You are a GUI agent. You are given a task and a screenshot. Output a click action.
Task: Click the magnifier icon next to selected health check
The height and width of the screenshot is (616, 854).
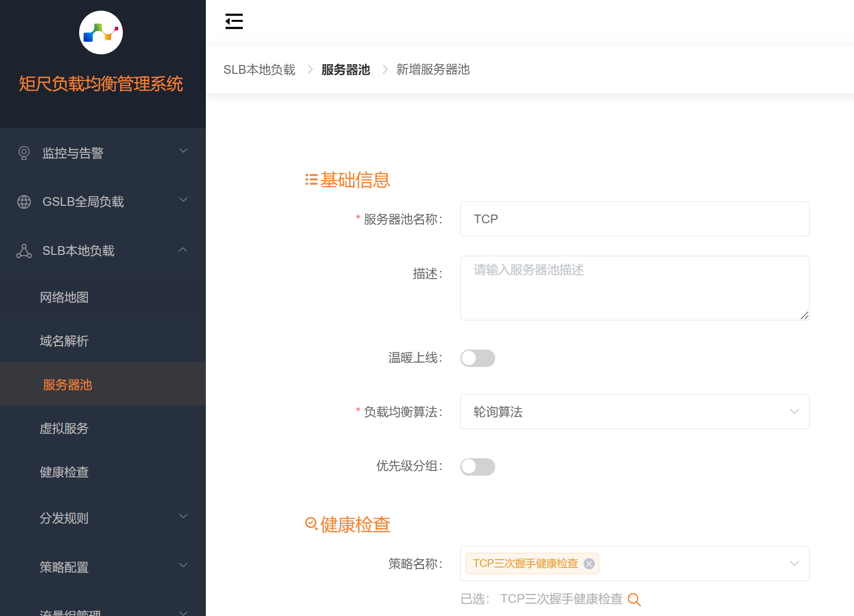pyautogui.click(x=634, y=599)
